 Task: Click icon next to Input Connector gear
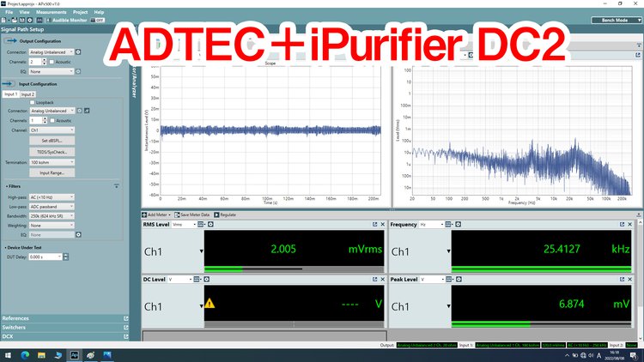tap(87, 111)
